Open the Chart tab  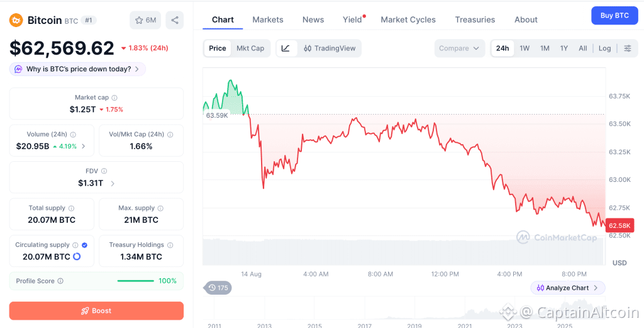point(223,20)
